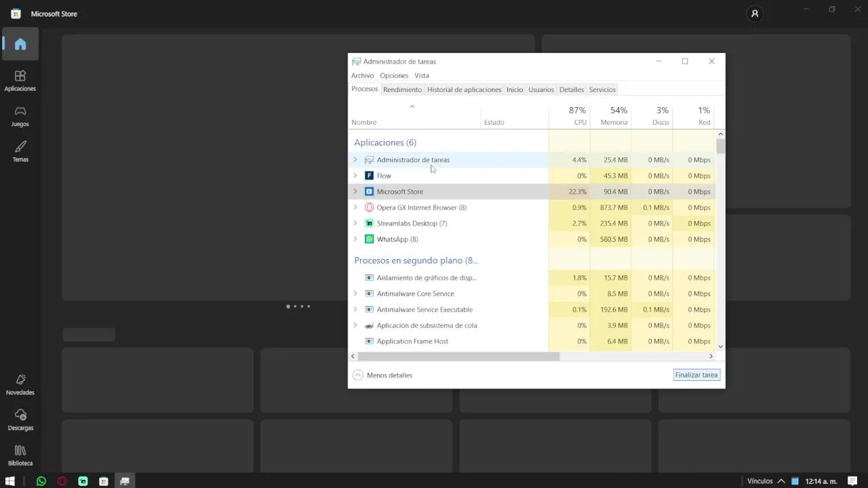Click the Microsoft Store account profile icon

[x=754, y=14]
